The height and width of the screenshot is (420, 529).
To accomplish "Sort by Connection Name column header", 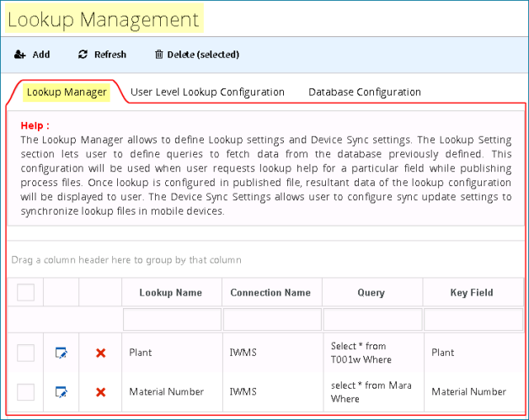I will [x=271, y=292].
